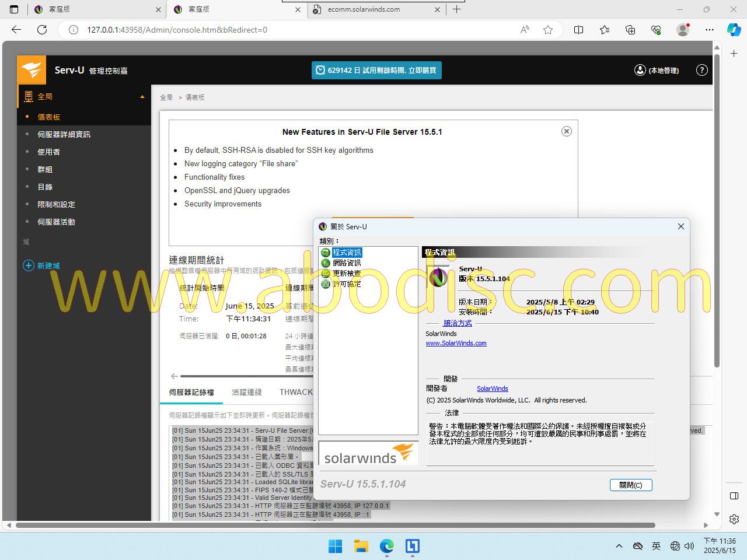Click the browser back arrow
Viewport: 747px width, 560px height.
pos(16,30)
